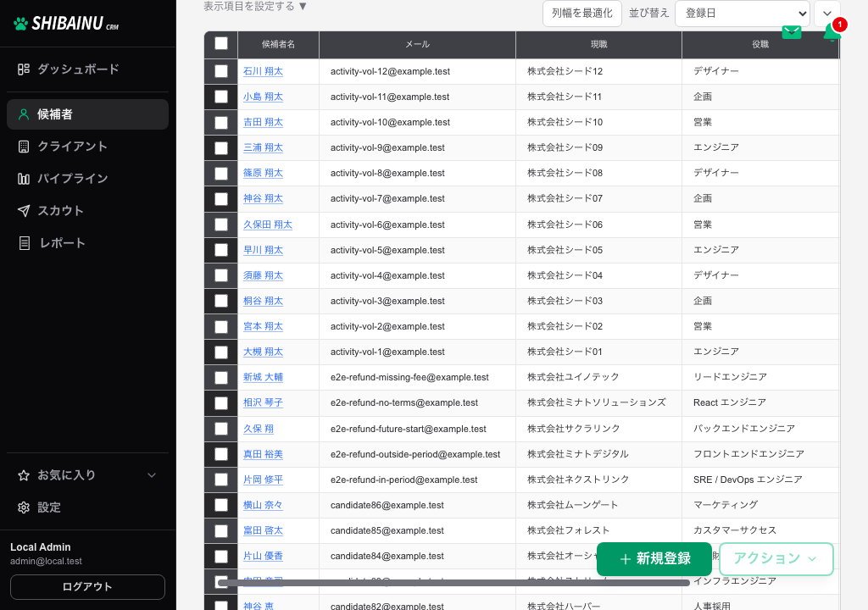868x610 pixels.
Task: Select 候補者 in the sidebar
Action: coord(87,114)
